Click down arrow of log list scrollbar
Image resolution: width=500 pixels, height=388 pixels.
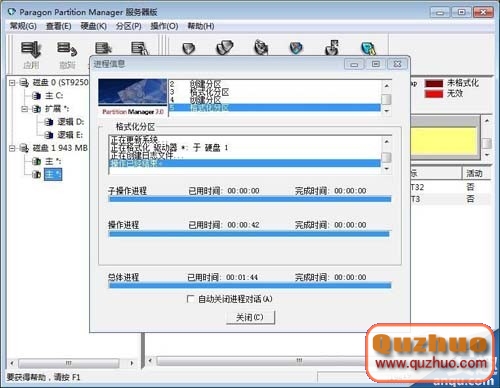click(387, 169)
